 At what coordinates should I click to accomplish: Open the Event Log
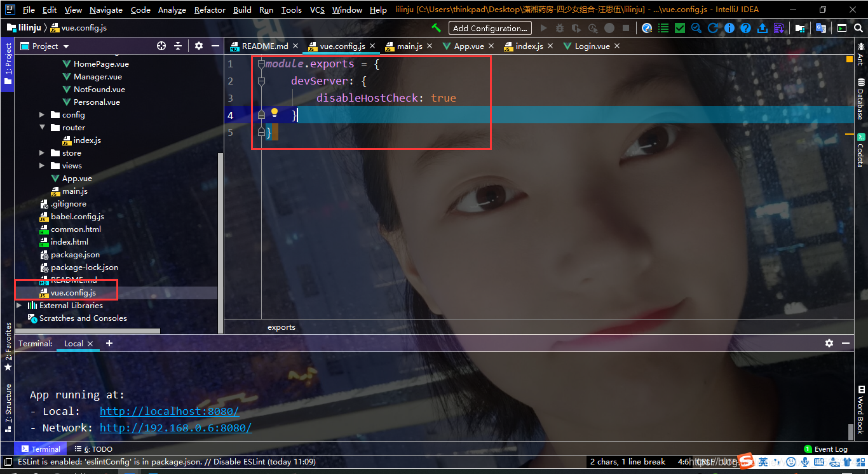tap(825, 449)
